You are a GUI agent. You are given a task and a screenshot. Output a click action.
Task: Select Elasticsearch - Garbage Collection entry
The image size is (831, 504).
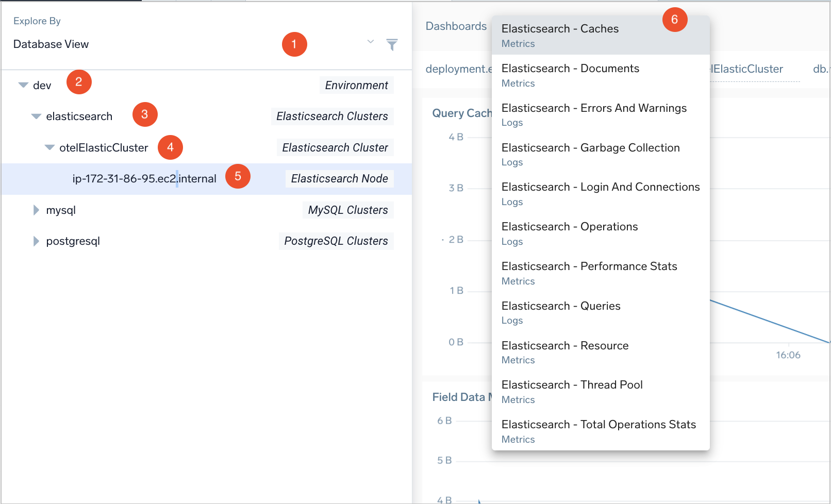[x=590, y=154]
